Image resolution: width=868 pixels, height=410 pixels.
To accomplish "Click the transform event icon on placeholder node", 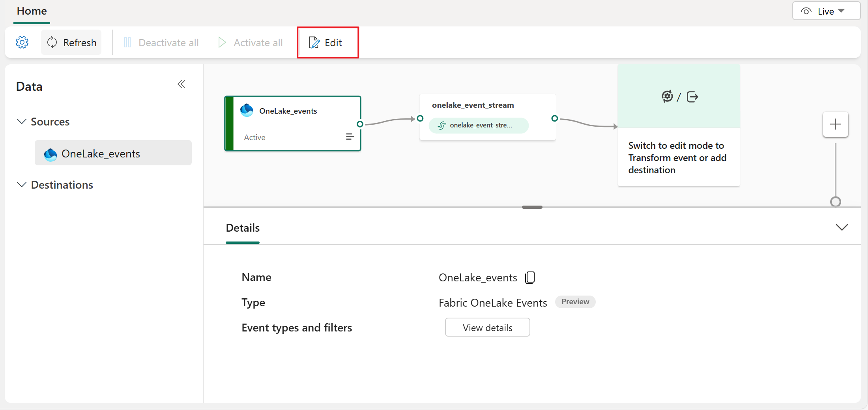I will click(667, 96).
